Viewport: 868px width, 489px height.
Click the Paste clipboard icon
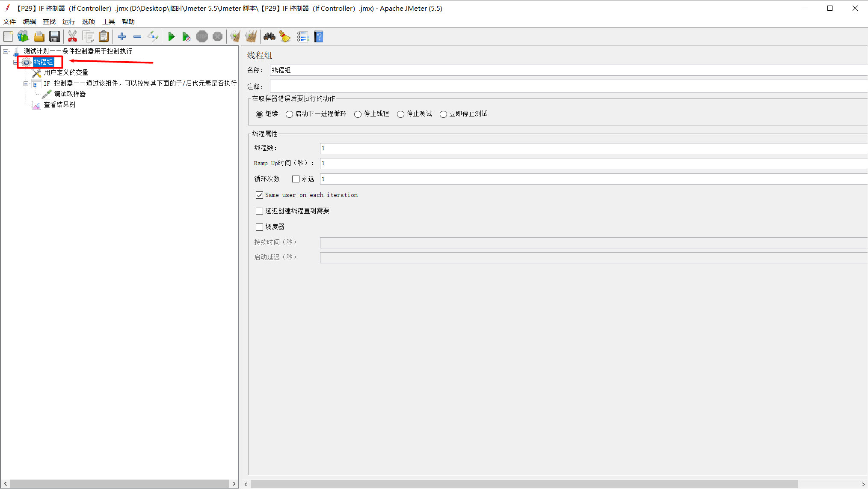tap(104, 37)
